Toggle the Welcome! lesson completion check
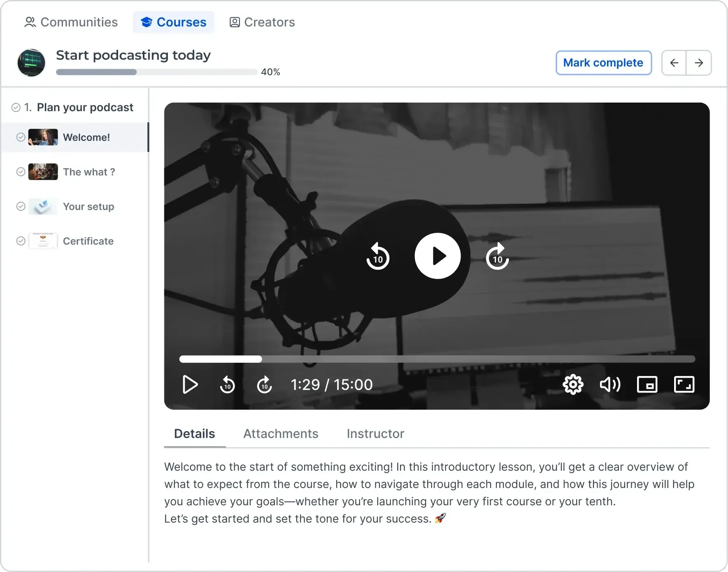 pyautogui.click(x=21, y=137)
